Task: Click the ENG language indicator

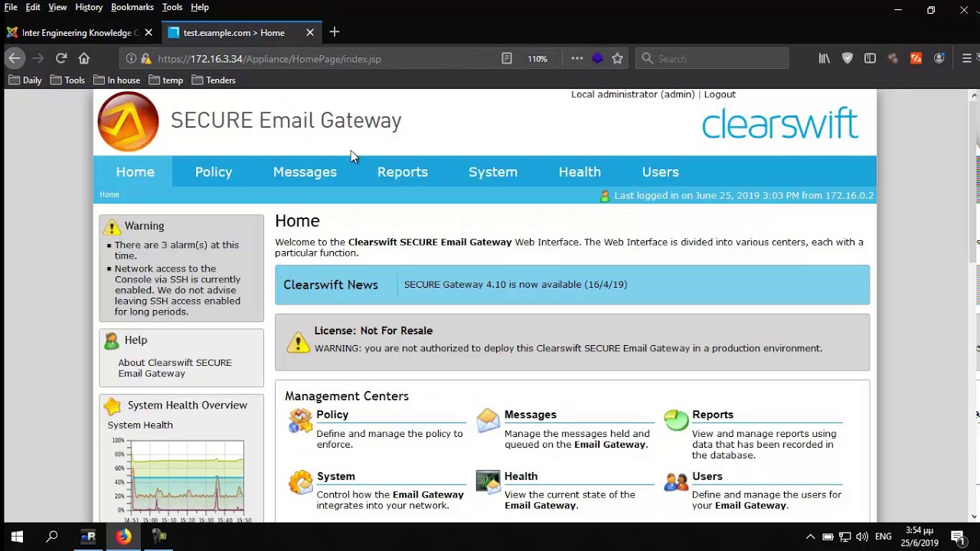Action: click(x=883, y=536)
